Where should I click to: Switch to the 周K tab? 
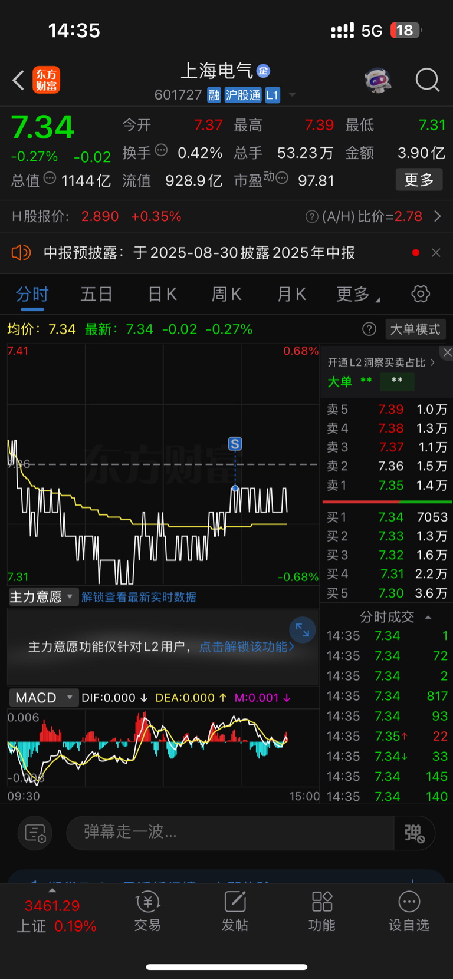point(226,294)
